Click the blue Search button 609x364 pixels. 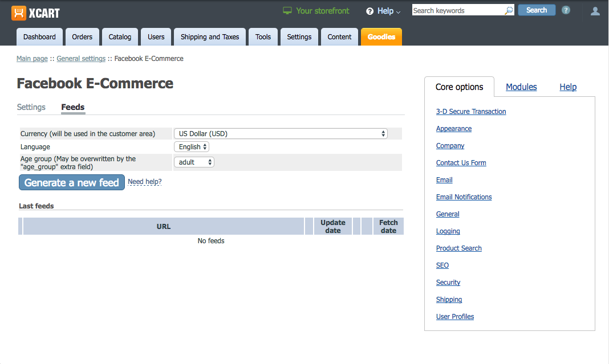click(x=537, y=10)
